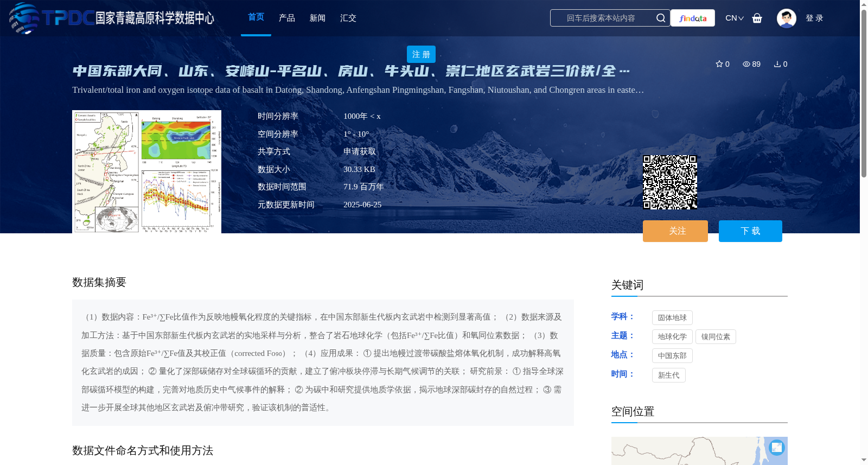Click the map fullscreen icon

tap(777, 447)
